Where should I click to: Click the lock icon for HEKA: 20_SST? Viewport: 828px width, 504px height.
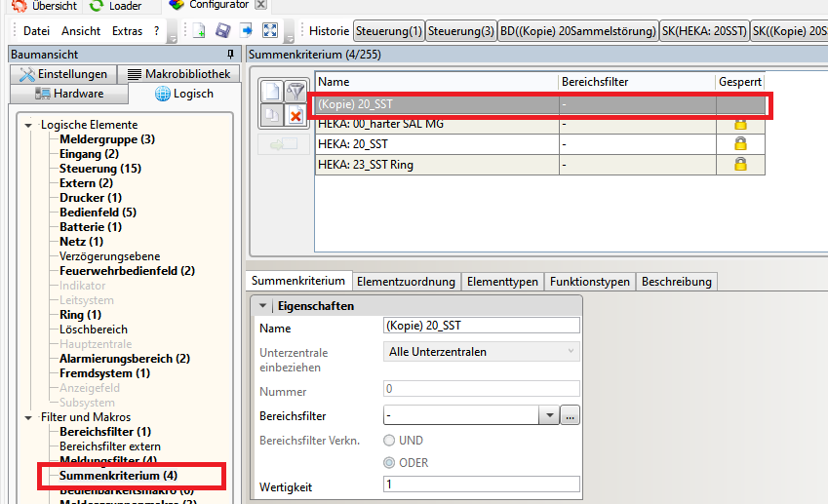tap(740, 143)
